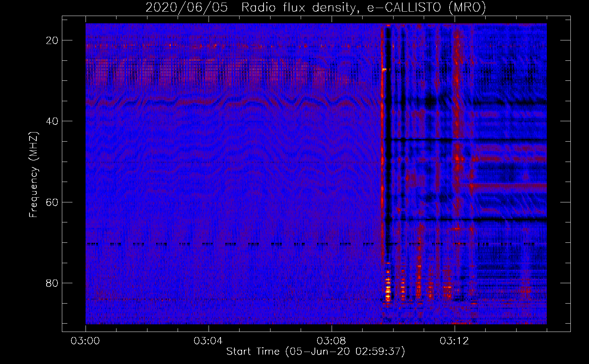Select the 'Frequency (MHZ)' y-axis label
The width and height of the screenshot is (589, 364).
point(33,175)
